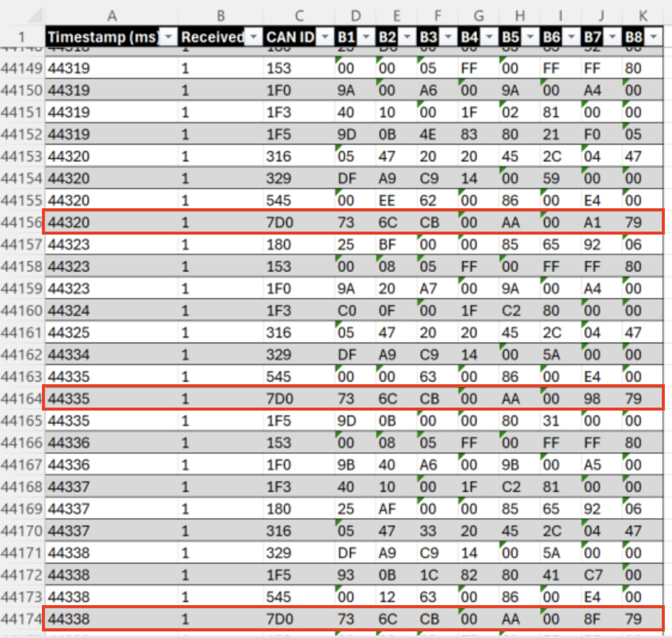Open the B8 column filter arrow
This screenshot has height=638, width=672.
(653, 37)
